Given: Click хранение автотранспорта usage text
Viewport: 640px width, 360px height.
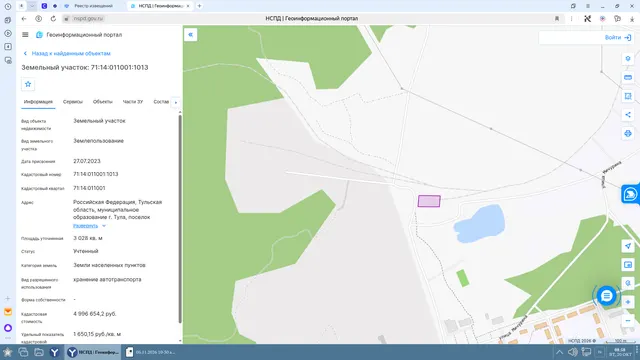Looking at the screenshot, I should [107, 280].
